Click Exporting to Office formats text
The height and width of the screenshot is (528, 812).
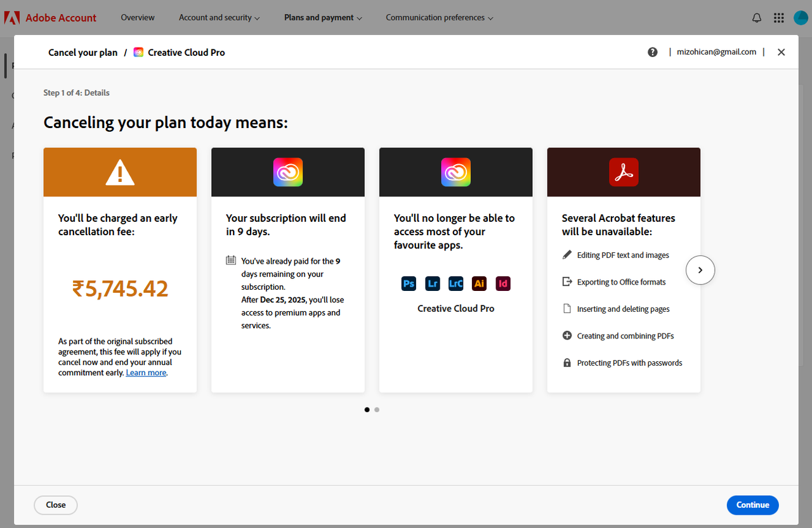pyautogui.click(x=622, y=282)
